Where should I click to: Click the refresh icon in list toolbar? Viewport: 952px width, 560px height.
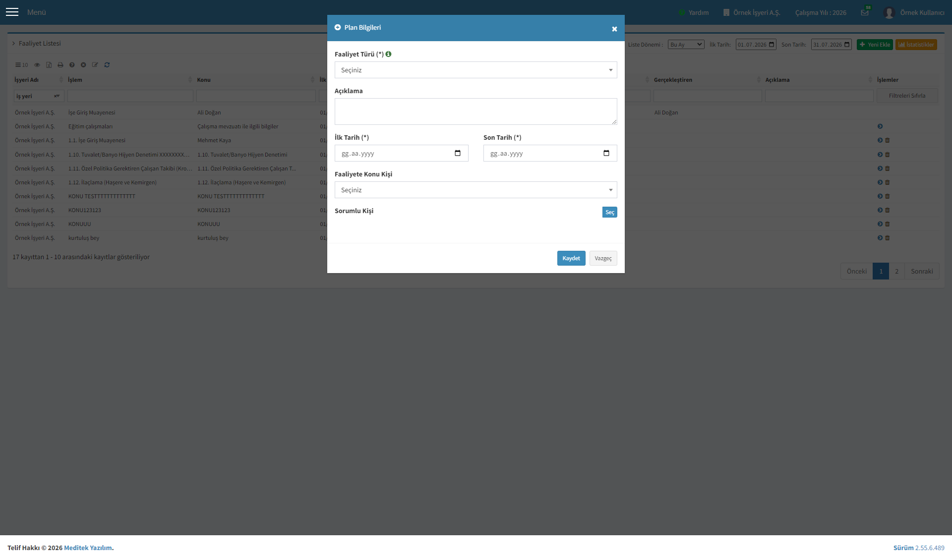(x=107, y=65)
